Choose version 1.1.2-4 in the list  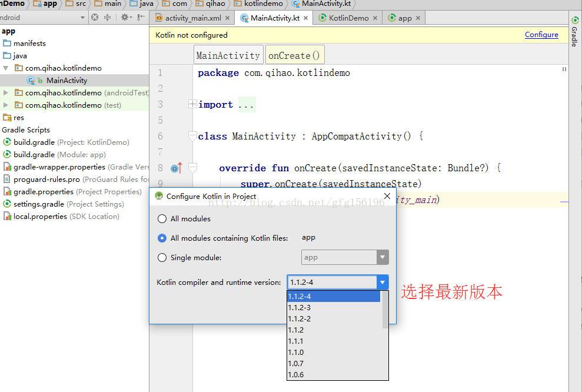334,296
